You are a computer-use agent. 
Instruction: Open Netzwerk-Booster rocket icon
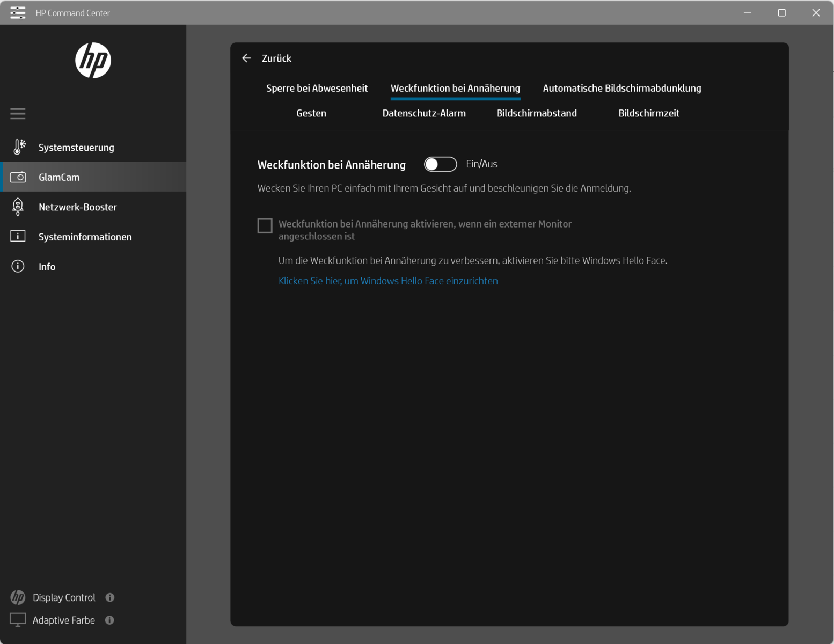(18, 207)
